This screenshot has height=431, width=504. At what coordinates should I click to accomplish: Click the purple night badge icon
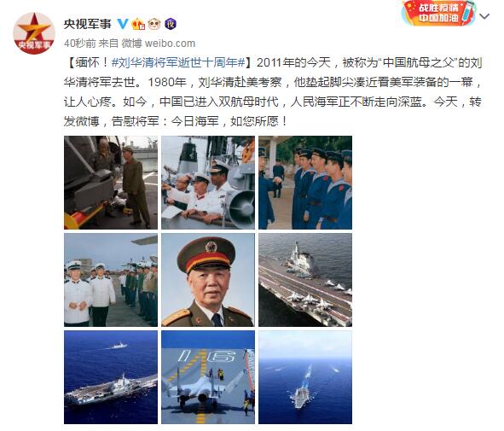171,24
